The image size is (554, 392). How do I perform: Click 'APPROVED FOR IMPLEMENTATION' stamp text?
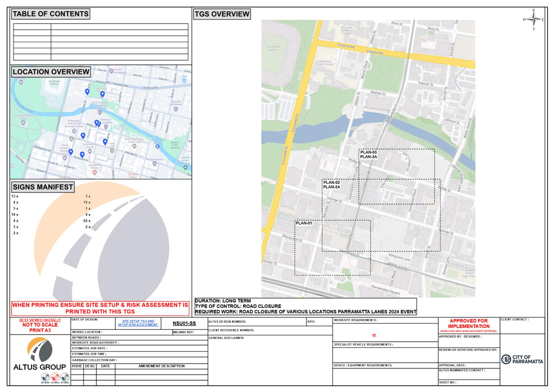click(468, 324)
